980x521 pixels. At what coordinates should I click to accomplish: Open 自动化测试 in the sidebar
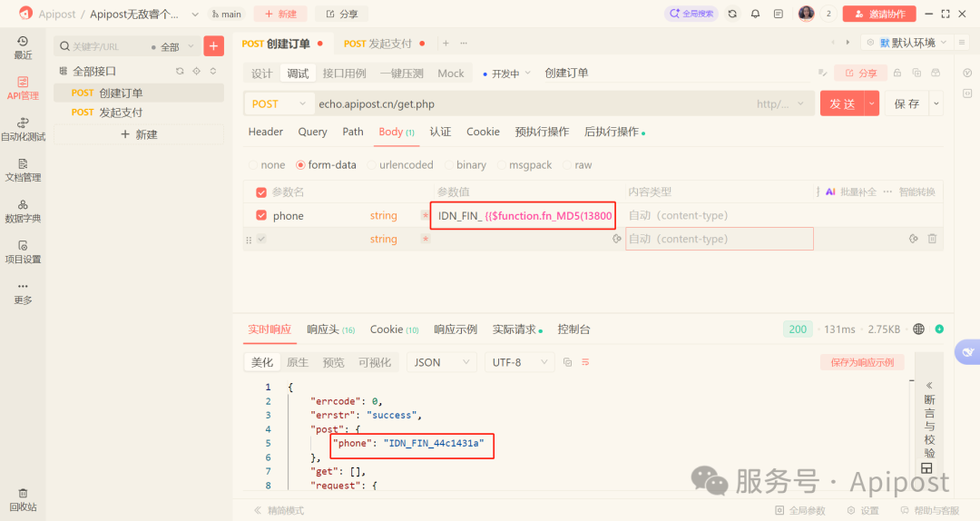point(23,129)
